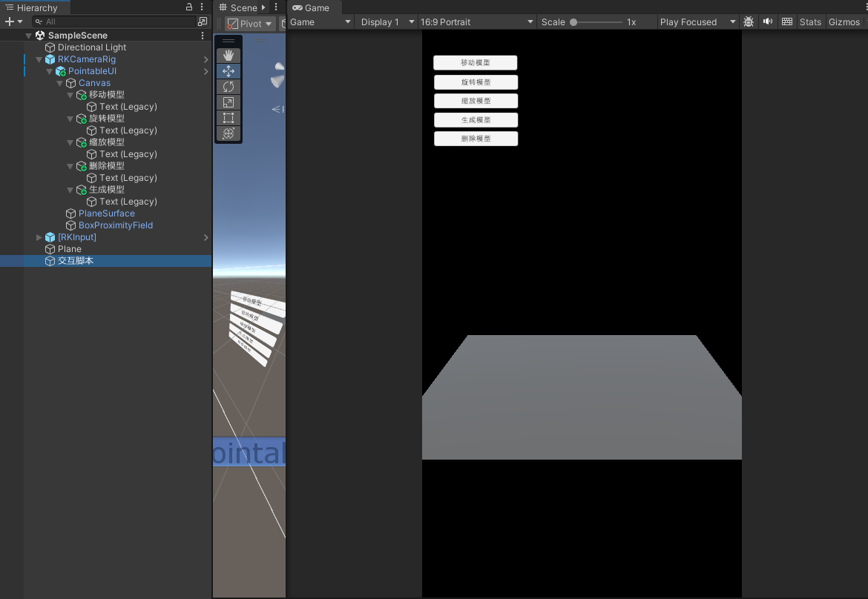Viewport: 868px width, 599px height.
Task: Select the Plane object
Action: tap(69, 249)
